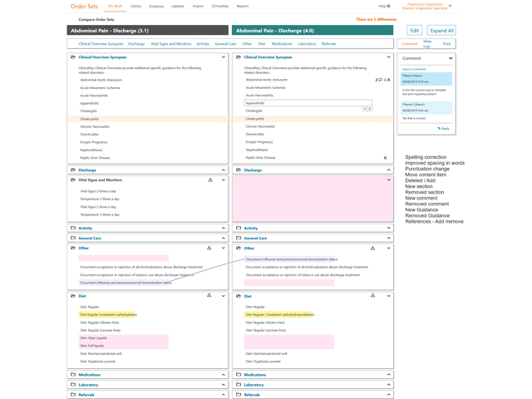Click warning triangle in left Vital Signs section
Image resolution: width=532 pixels, height=399 pixels.
(x=210, y=180)
